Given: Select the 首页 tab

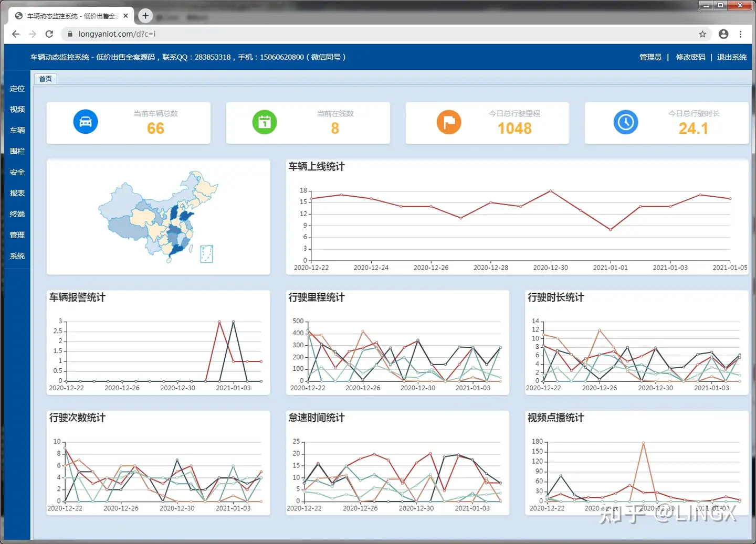Looking at the screenshot, I should pos(46,79).
